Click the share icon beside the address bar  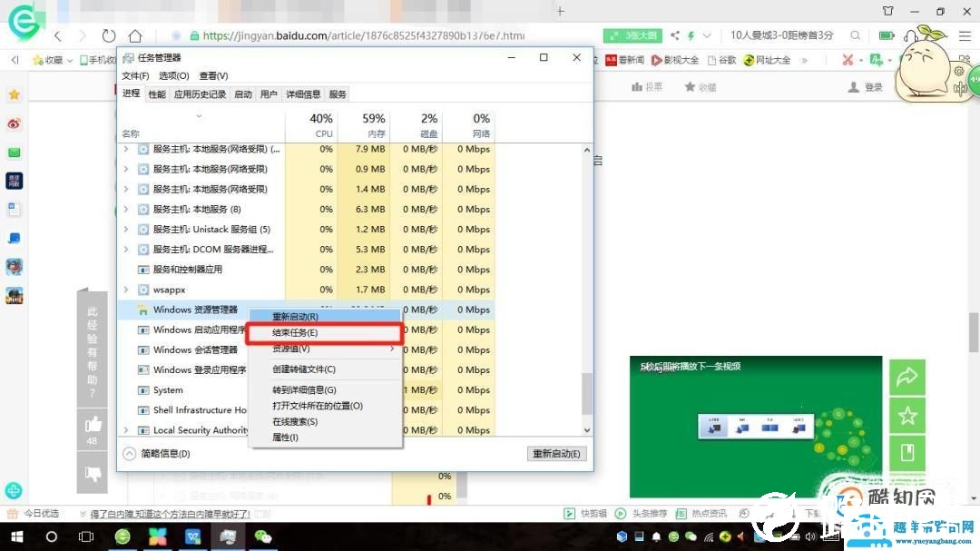pyautogui.click(x=675, y=35)
